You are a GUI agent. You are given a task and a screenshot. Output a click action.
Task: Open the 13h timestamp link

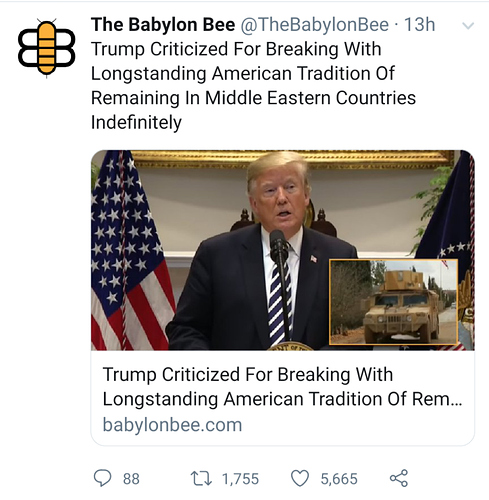[420, 25]
